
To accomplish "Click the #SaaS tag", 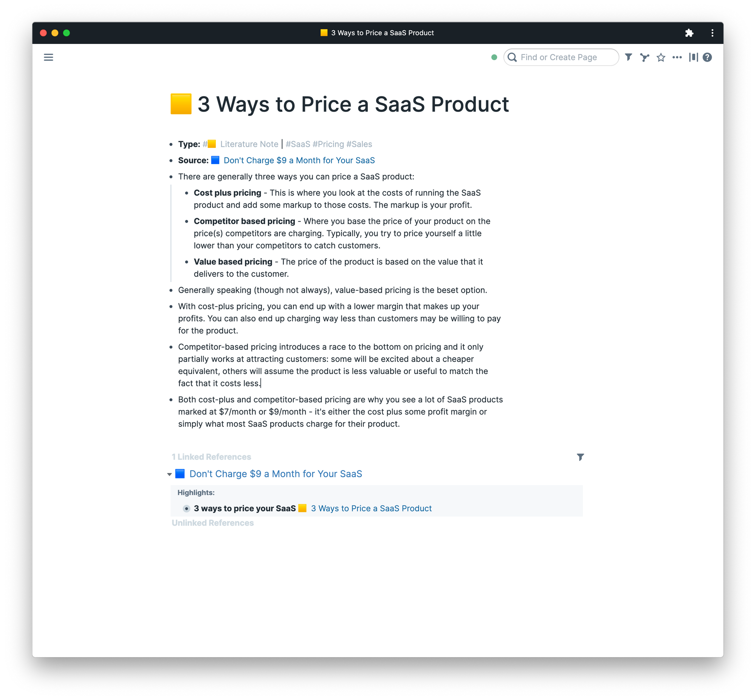I will coord(297,144).
